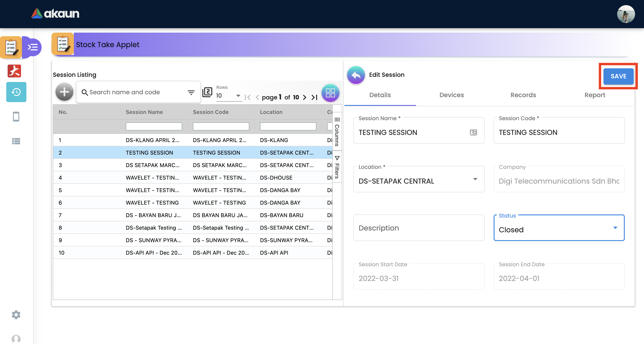Viewport: 644px width, 344px height.
Task: Expand the Columns side panel
Action: click(x=337, y=132)
